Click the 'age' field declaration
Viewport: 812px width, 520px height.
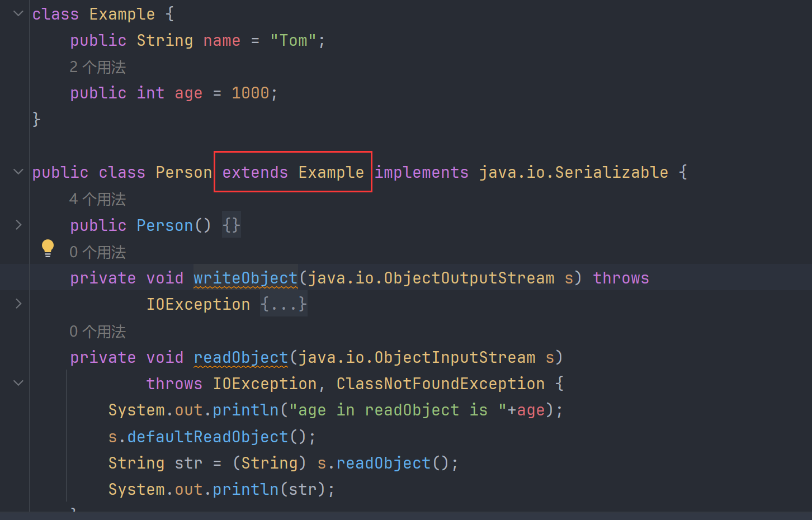pyautogui.click(x=189, y=93)
